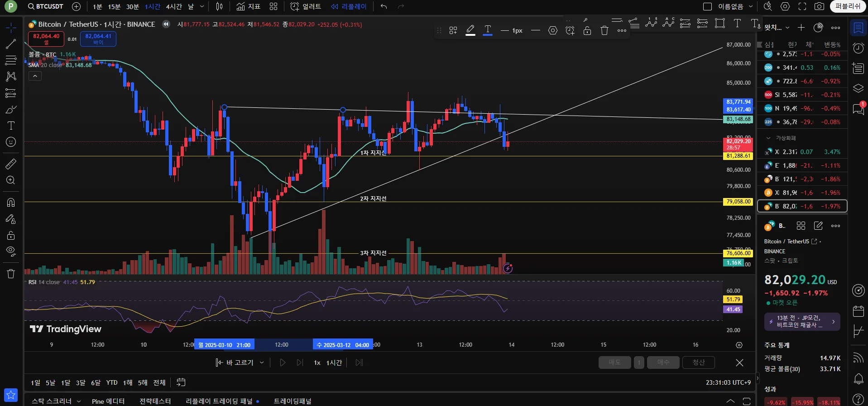The image size is (868, 406).
Task: Toggle stay in drawing mode
Action: coord(11,219)
